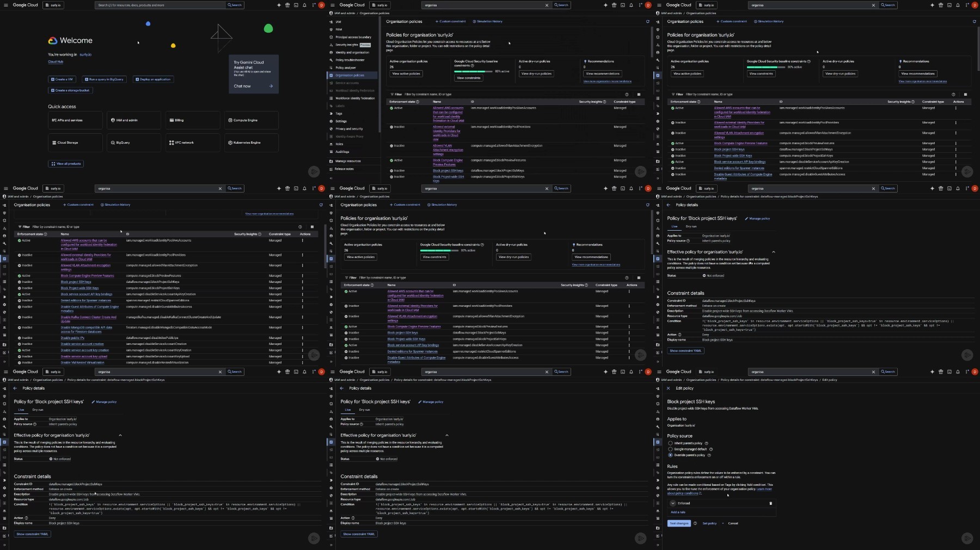Open actions menu for Disable VM Nested Virtualization
Viewport: 980px width, 550px height.
point(303,362)
